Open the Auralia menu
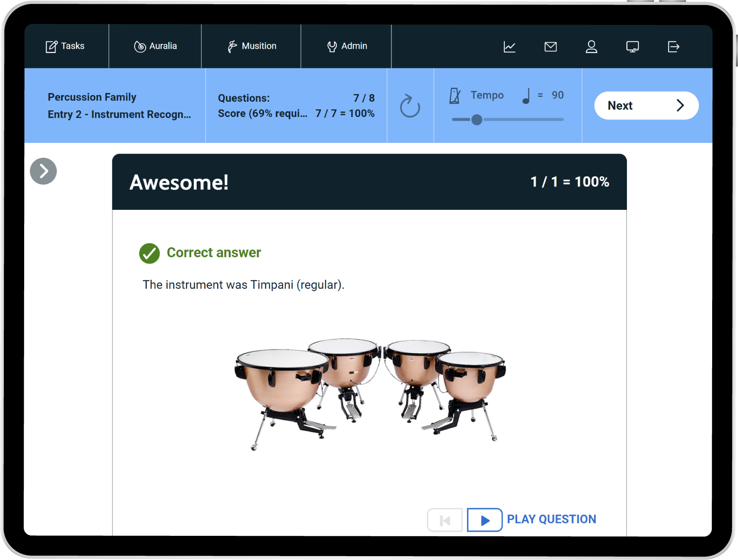 click(155, 46)
